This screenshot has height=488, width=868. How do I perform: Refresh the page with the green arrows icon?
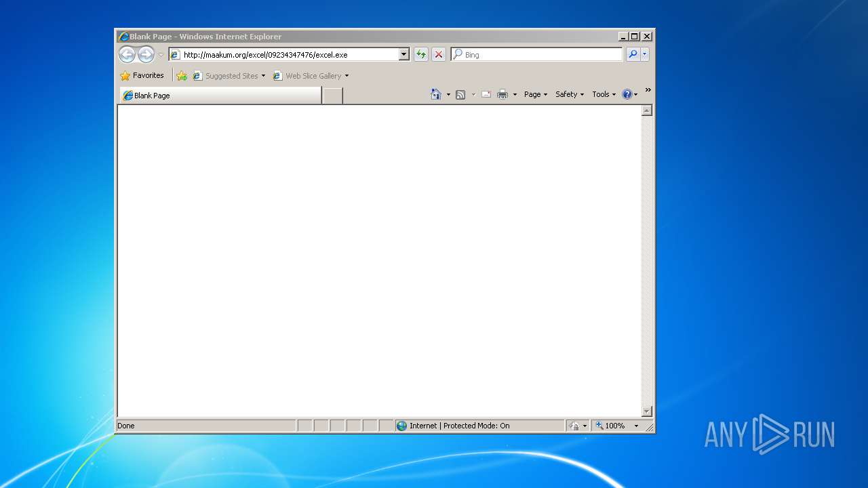pyautogui.click(x=421, y=55)
